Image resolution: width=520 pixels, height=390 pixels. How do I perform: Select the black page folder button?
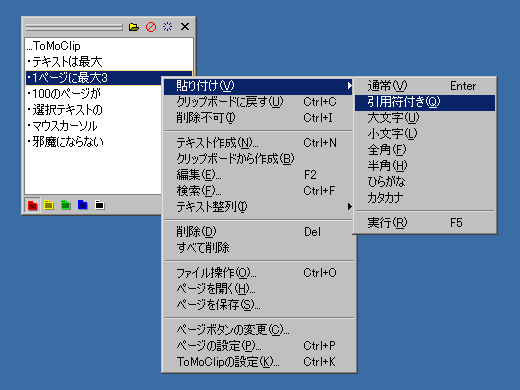pos(99,205)
